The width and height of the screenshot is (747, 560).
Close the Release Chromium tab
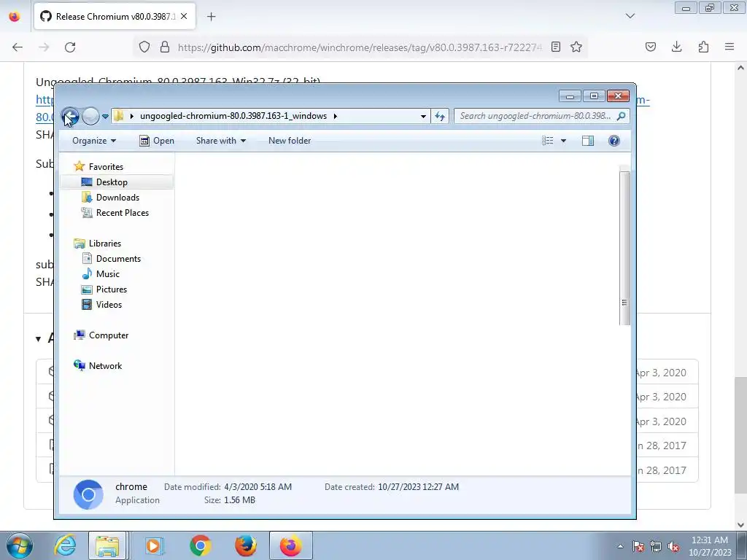pyautogui.click(x=184, y=16)
